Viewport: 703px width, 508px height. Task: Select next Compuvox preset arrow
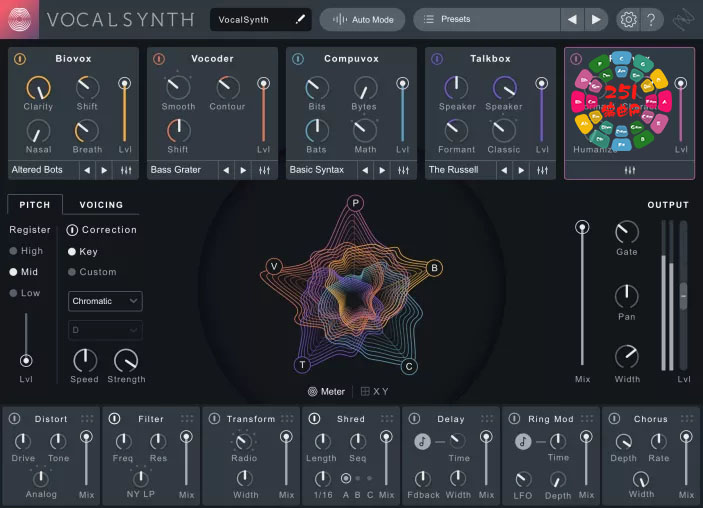[x=382, y=170]
